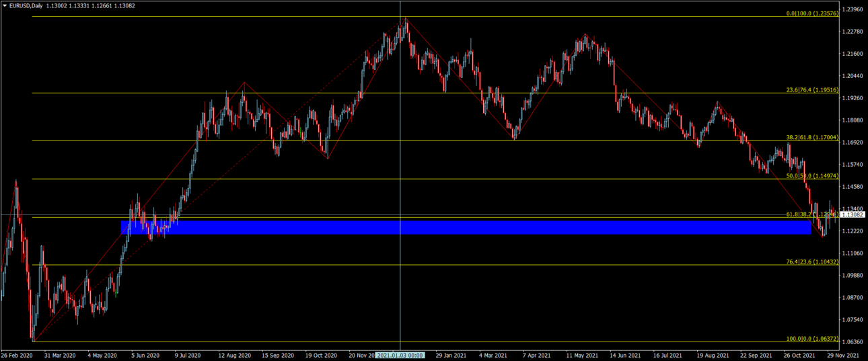Click the 16 Jul 2021 date label
Viewport: 868px width, 361px height.
[669, 355]
